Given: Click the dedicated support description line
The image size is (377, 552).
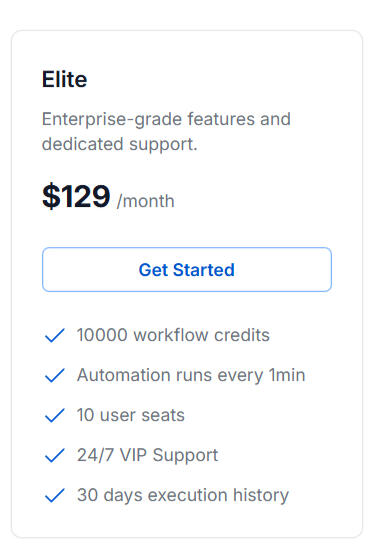Looking at the screenshot, I should 120,144.
